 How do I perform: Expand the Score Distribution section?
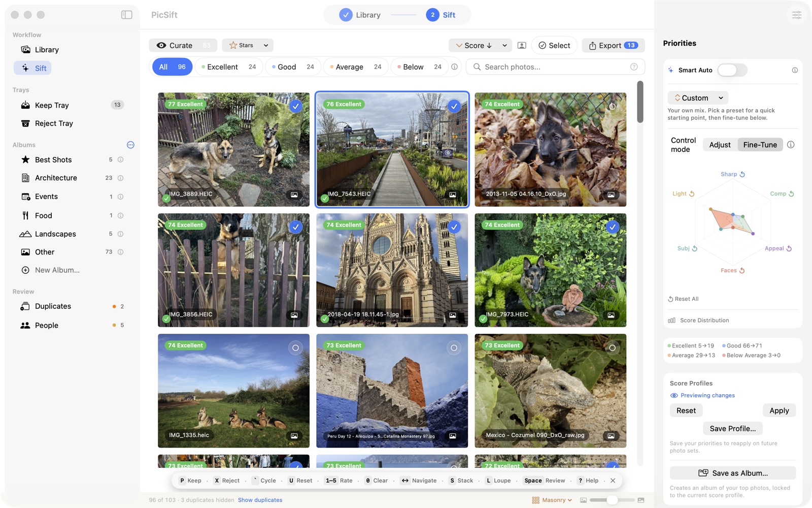[x=699, y=320]
